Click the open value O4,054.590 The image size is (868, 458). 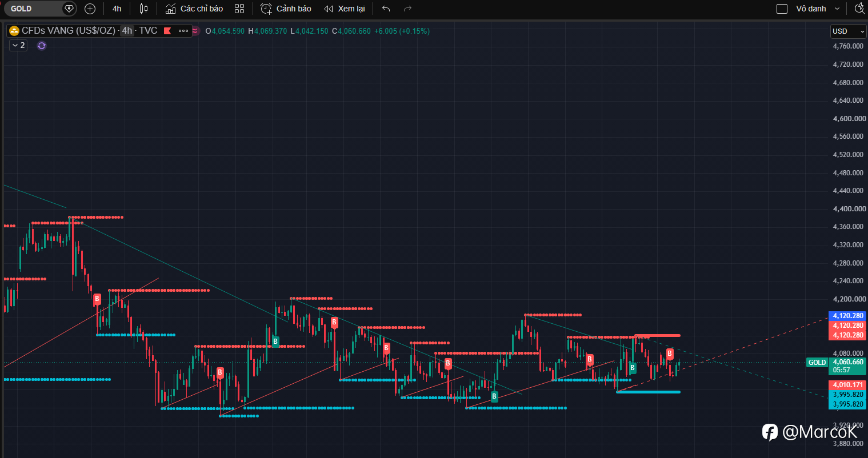[x=225, y=31]
